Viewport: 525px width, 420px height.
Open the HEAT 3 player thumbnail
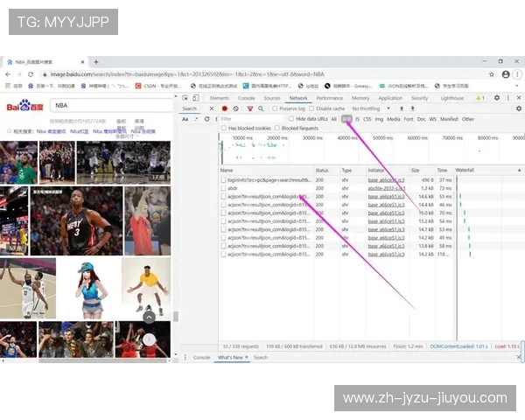click(x=76, y=221)
